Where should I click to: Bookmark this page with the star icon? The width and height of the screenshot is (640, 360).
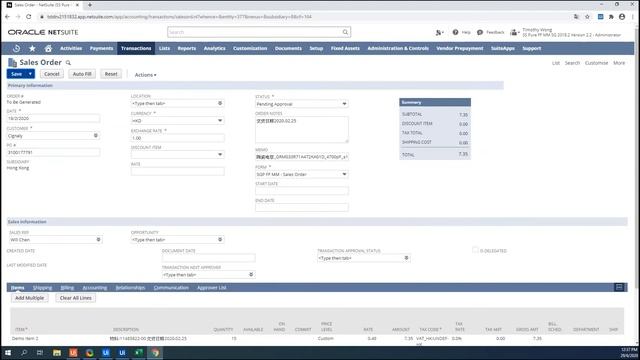(587, 17)
